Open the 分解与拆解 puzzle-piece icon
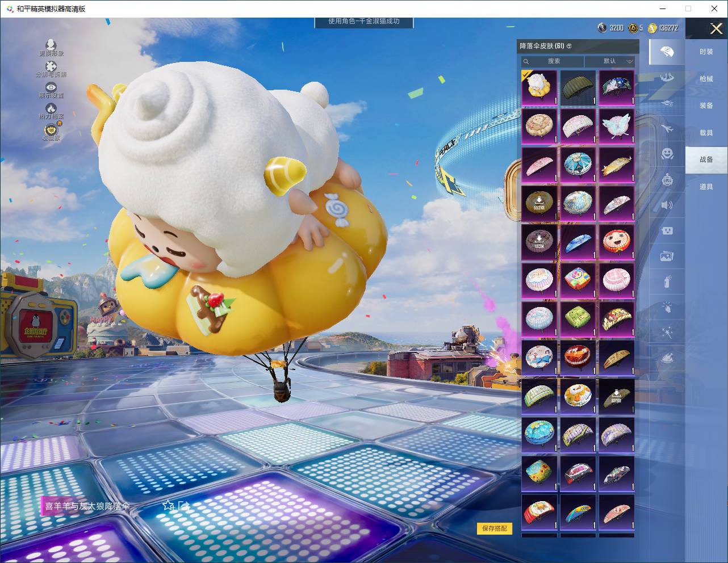This screenshot has width=728, height=563. (x=51, y=66)
